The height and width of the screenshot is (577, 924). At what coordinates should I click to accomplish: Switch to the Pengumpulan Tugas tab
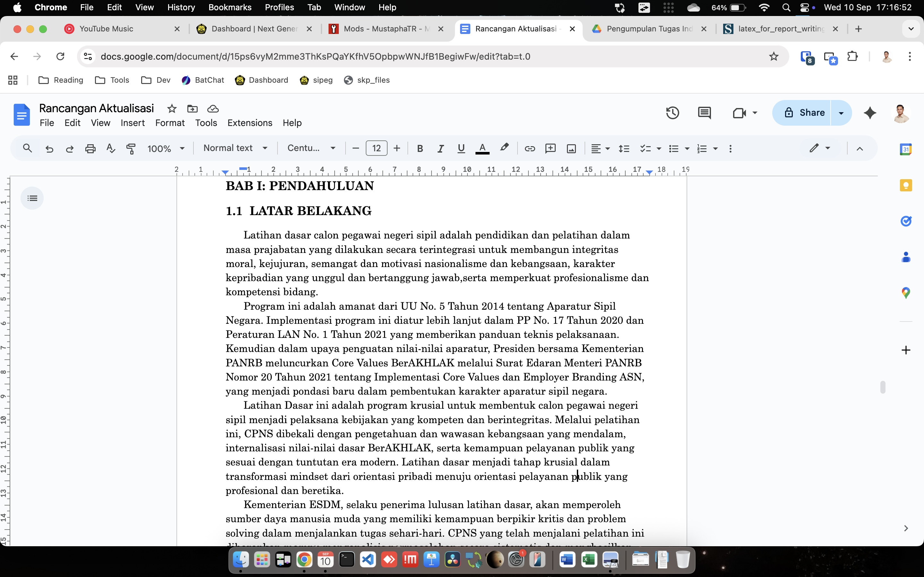tap(649, 29)
